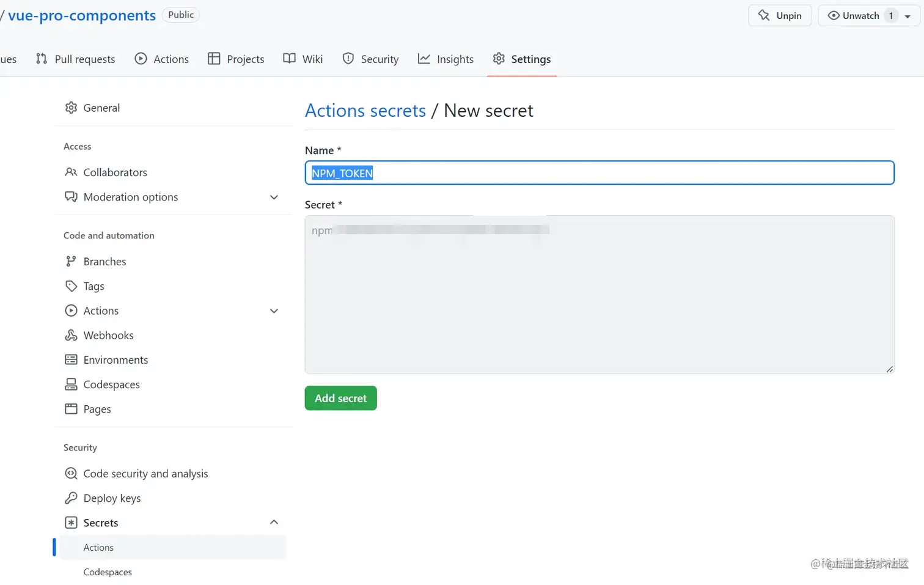The height and width of the screenshot is (585, 924).
Task: Click the Security shield icon in top nav
Action: pos(348,59)
